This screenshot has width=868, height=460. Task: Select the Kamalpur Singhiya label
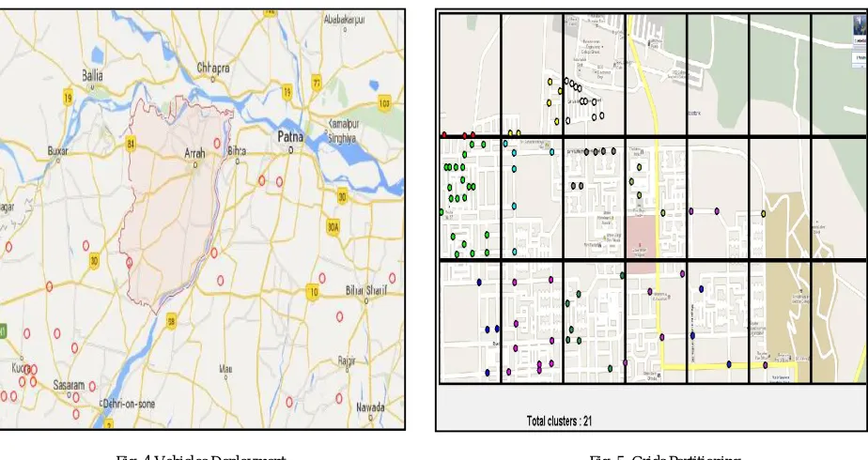point(344,131)
